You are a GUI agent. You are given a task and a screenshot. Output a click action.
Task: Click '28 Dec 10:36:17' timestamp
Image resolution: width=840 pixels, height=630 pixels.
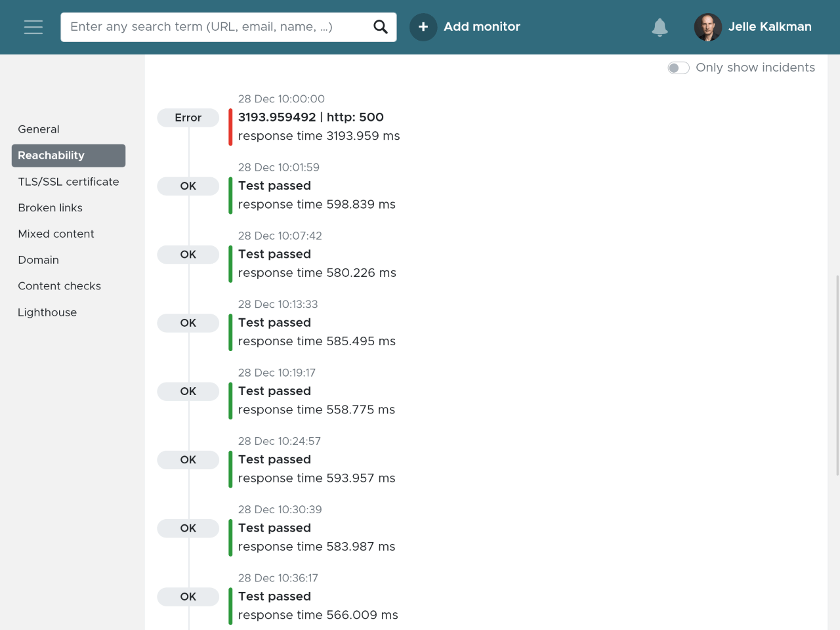278,578
